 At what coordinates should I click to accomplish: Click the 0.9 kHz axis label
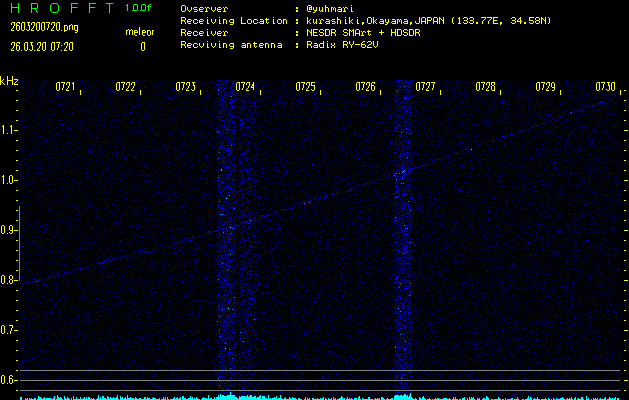coord(7,230)
